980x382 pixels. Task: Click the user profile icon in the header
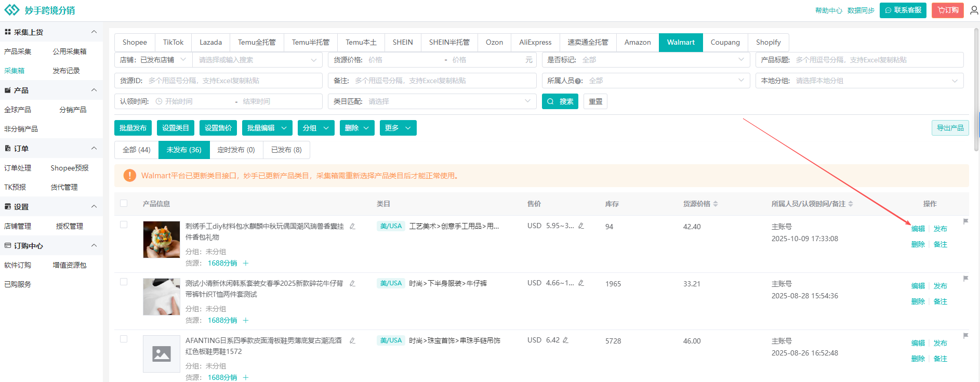click(x=974, y=10)
